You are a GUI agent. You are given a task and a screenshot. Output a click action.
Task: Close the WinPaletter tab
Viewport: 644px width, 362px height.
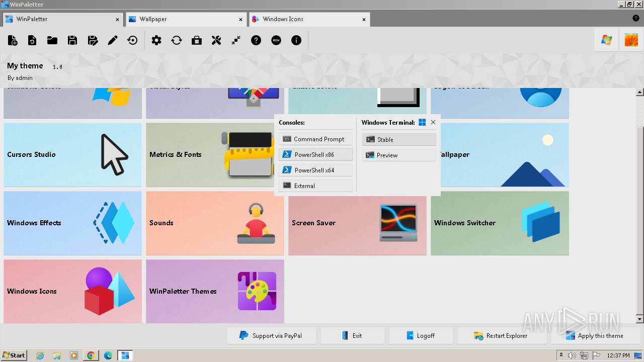pos(118,20)
